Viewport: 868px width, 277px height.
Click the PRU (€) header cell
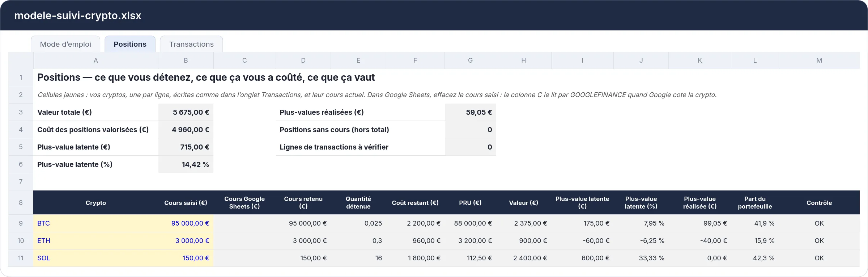pos(470,203)
